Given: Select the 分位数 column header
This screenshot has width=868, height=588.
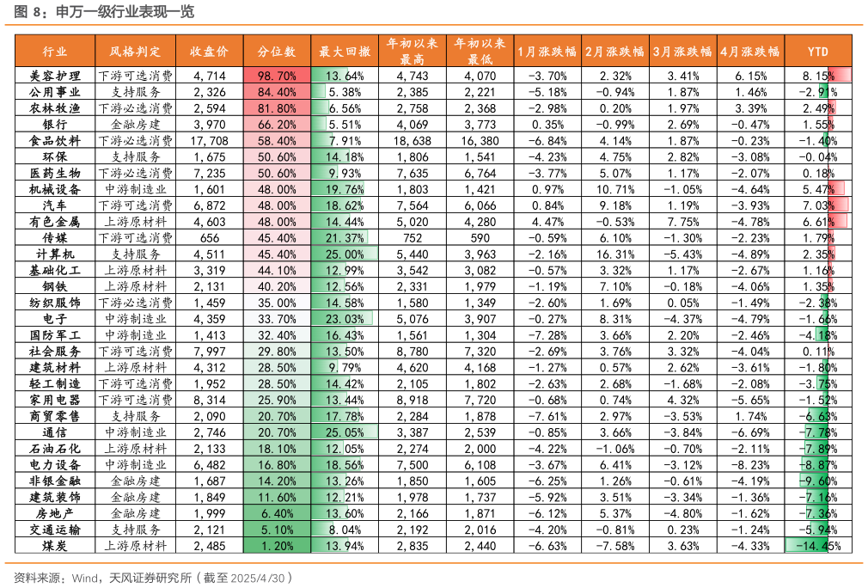Looking at the screenshot, I should pyautogui.click(x=277, y=52).
